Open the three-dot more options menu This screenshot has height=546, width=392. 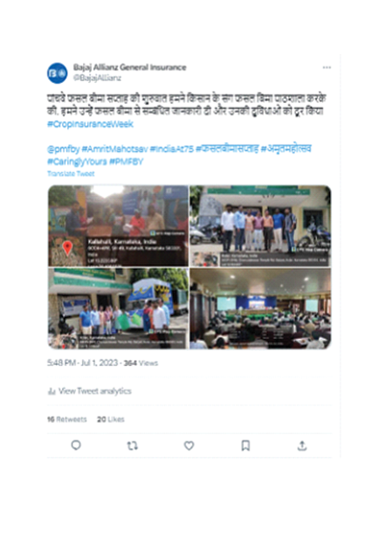pyautogui.click(x=327, y=67)
